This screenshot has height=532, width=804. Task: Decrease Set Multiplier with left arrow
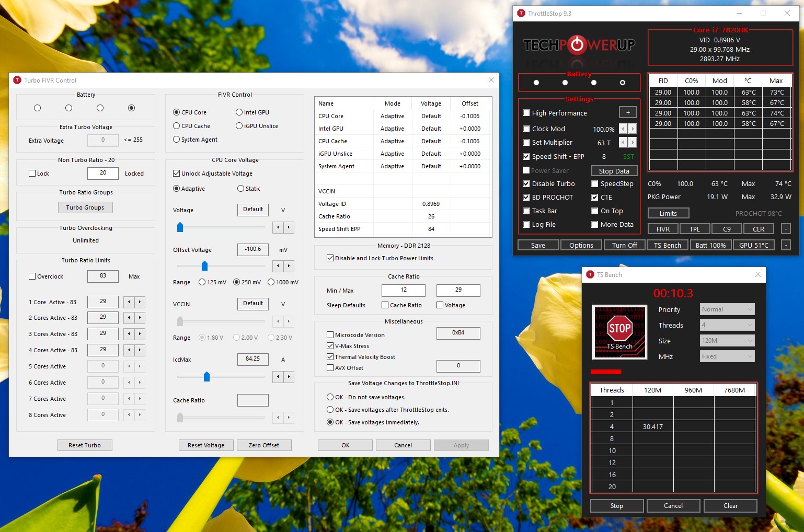tap(623, 143)
